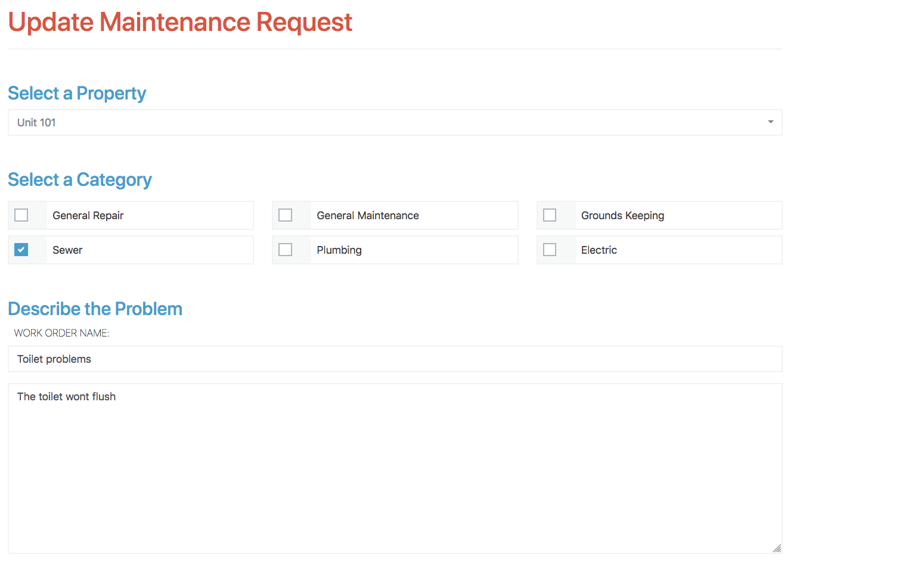Viewport: 924px width, 579px height.
Task: Open the Unit 101 property dropdown
Action: pos(395,122)
